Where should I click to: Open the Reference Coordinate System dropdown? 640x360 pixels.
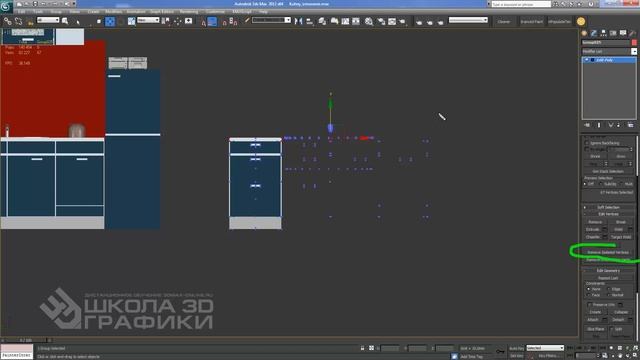click(x=148, y=20)
